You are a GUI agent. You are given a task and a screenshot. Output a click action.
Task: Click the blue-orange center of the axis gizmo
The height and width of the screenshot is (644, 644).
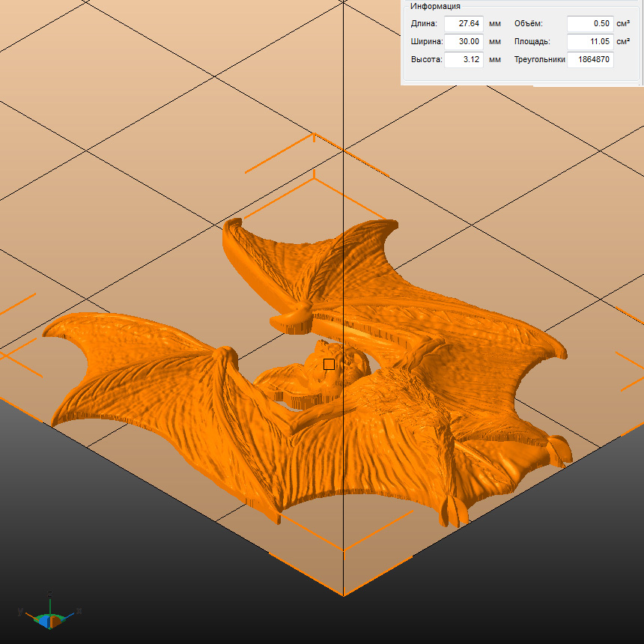[49, 620]
